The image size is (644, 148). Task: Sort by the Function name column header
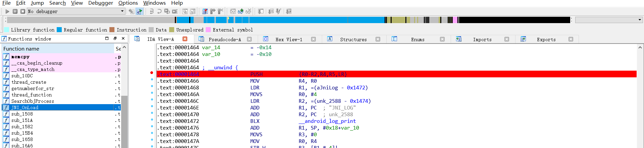tap(58, 49)
